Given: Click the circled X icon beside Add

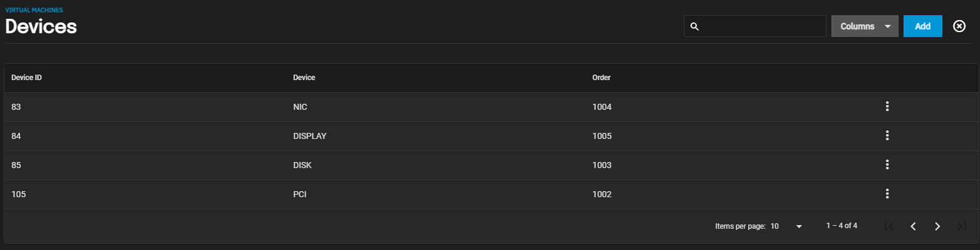Looking at the screenshot, I should click(x=959, y=26).
